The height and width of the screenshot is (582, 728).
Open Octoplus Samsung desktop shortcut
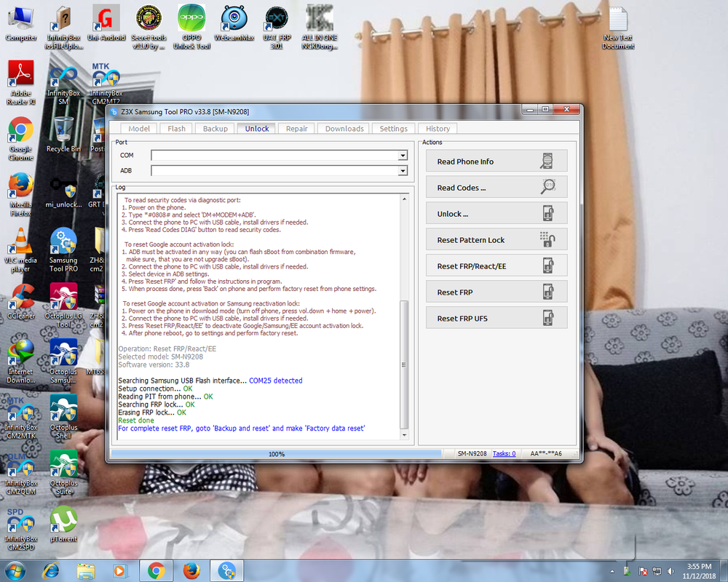click(63, 361)
